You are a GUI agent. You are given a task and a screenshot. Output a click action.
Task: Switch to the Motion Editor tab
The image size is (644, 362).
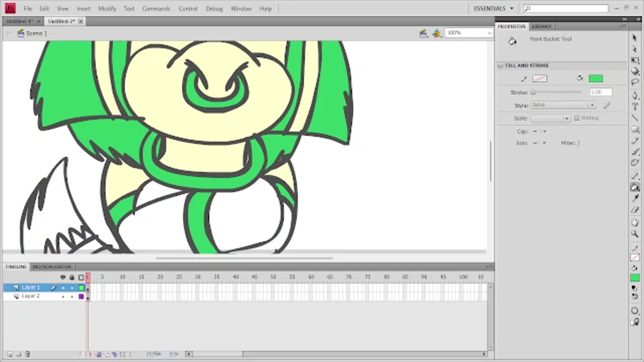pyautogui.click(x=52, y=266)
